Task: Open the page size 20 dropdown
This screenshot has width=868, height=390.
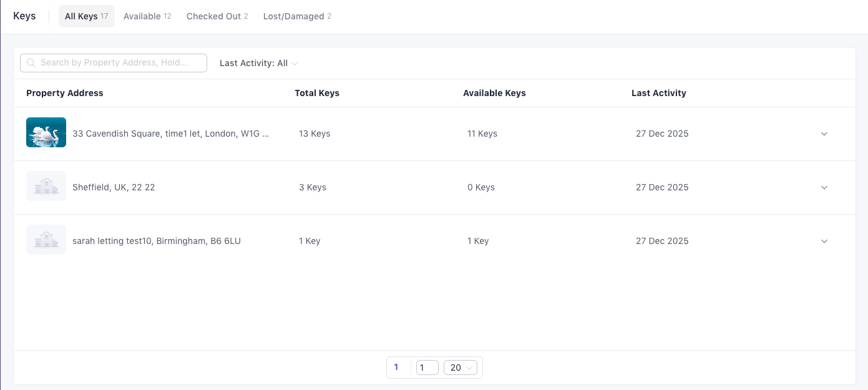Action: [460, 368]
